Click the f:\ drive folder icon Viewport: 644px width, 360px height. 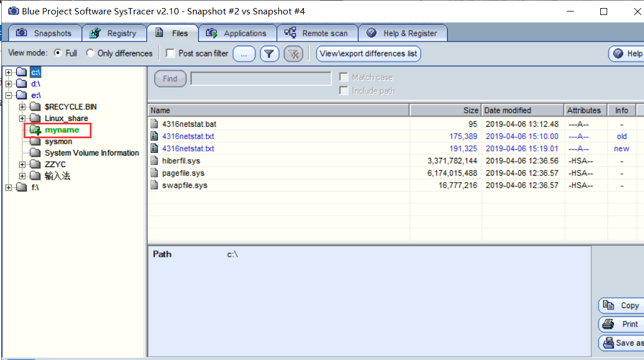click(22, 187)
